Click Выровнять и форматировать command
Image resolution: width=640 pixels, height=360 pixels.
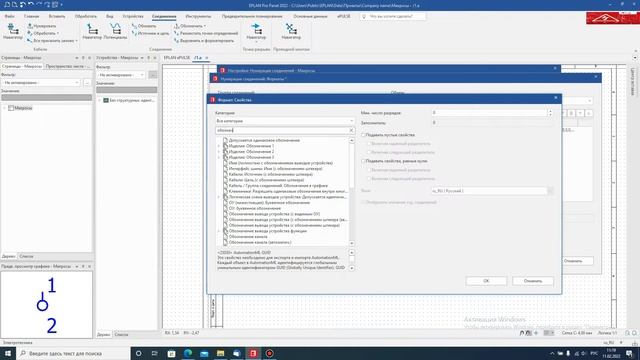(x=204, y=40)
